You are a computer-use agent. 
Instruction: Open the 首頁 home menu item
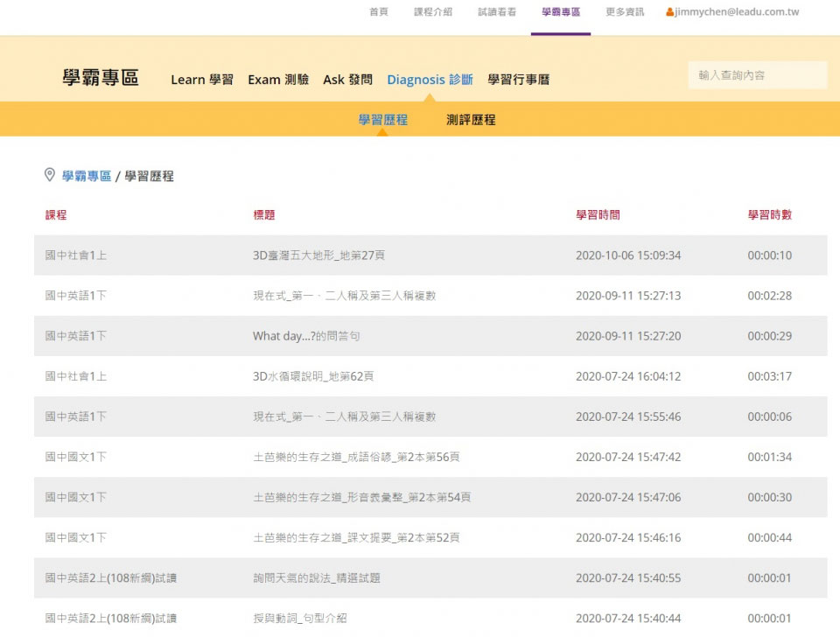378,12
